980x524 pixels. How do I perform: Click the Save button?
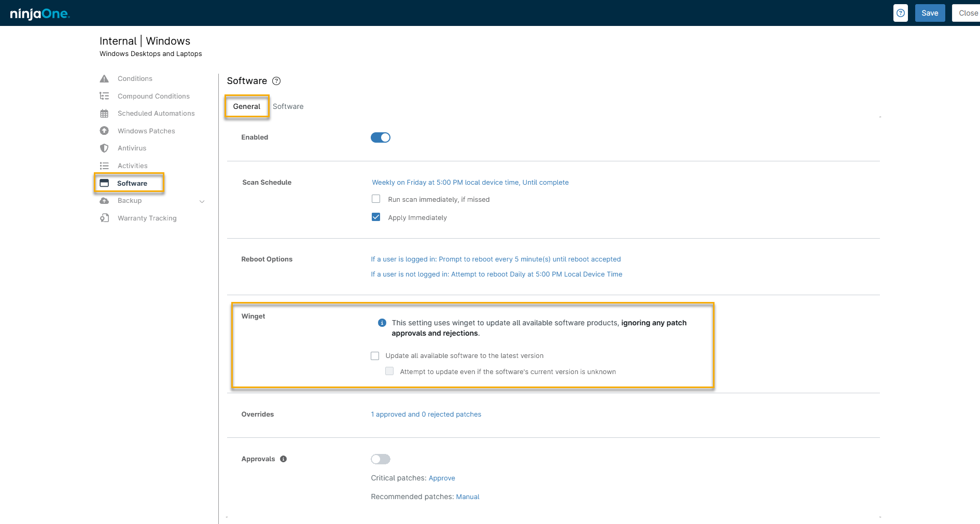930,13
